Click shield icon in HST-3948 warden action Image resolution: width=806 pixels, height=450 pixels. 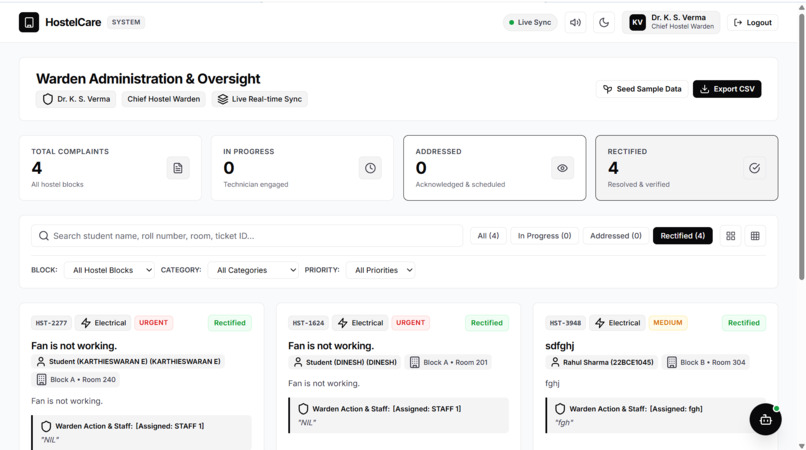(x=560, y=409)
